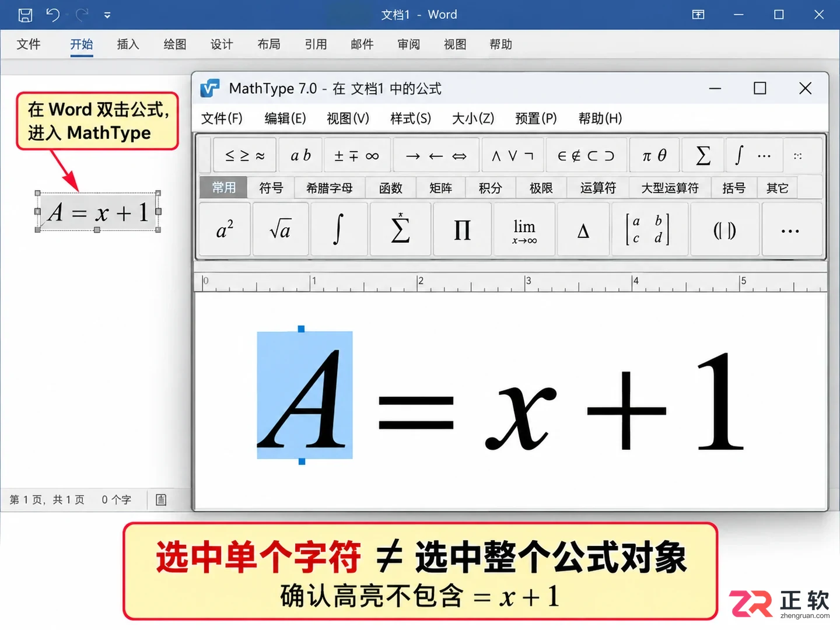
Task: Insert the superscript a² template
Action: [x=225, y=229]
